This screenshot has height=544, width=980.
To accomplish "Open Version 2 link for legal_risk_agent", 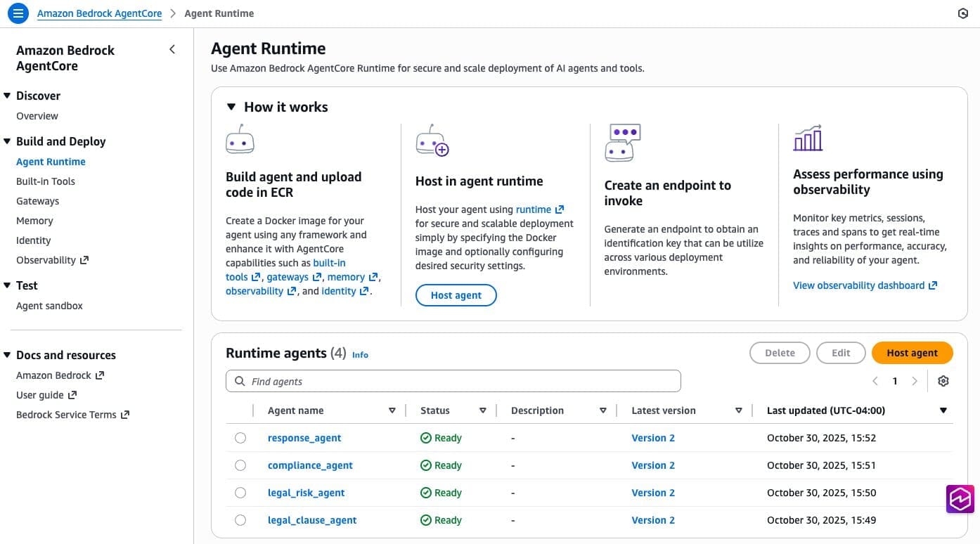I will (652, 493).
